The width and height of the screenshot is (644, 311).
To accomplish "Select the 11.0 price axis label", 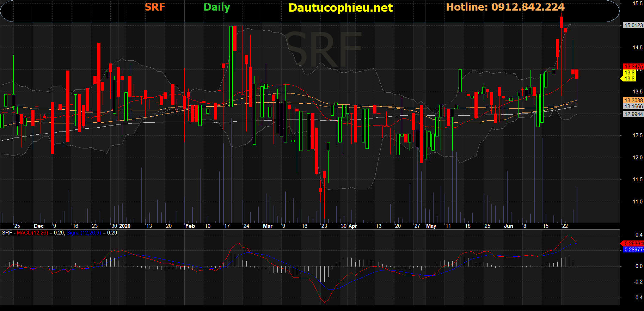I will coord(638,202).
